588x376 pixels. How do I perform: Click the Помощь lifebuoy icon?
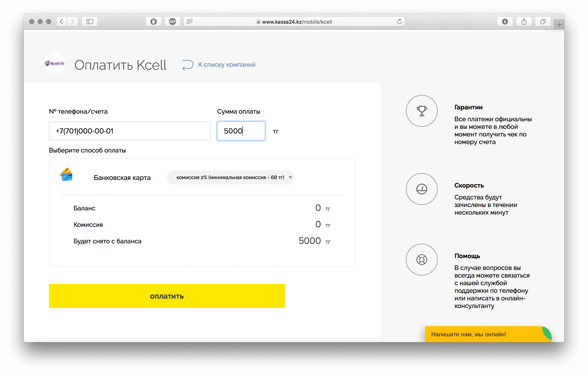tap(422, 260)
